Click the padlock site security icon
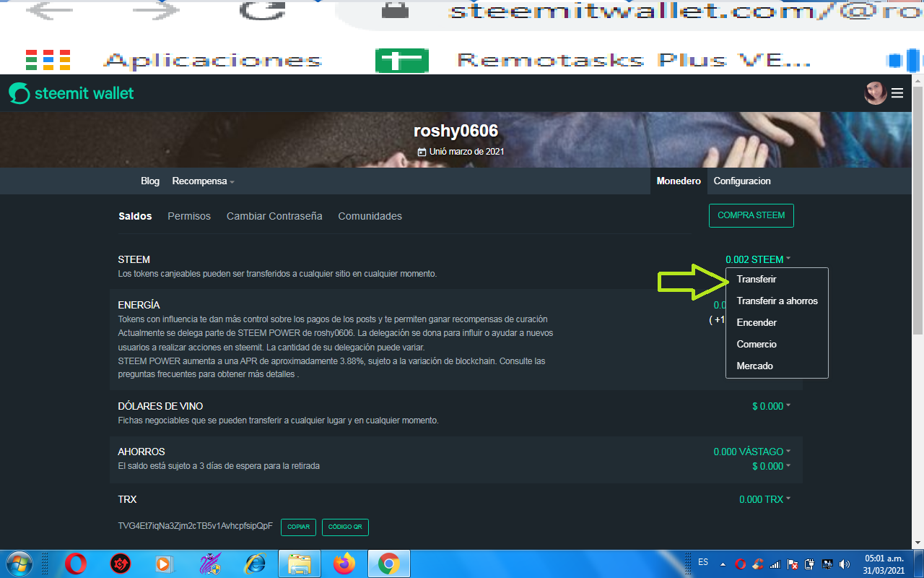This screenshot has width=924, height=578. click(394, 10)
